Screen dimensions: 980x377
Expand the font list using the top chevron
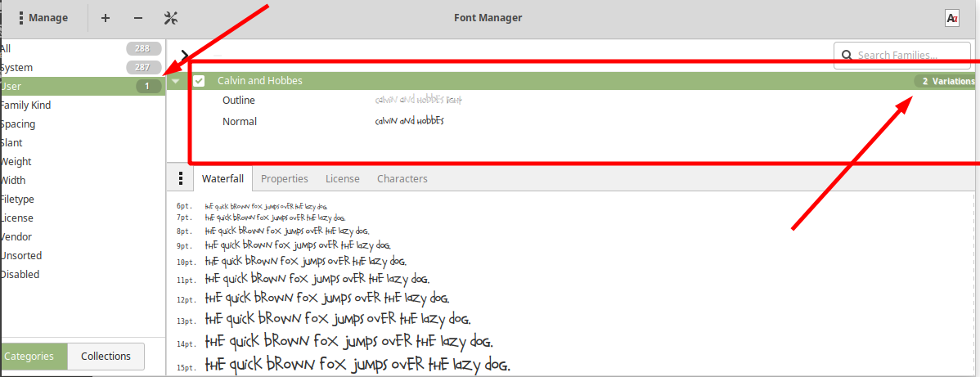(x=184, y=56)
